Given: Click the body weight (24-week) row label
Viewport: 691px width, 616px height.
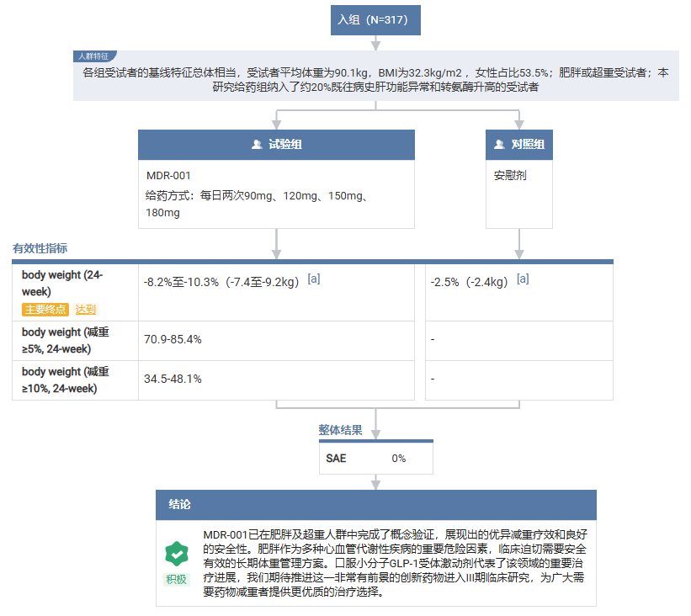Looking at the screenshot, I should pyautogui.click(x=62, y=284).
